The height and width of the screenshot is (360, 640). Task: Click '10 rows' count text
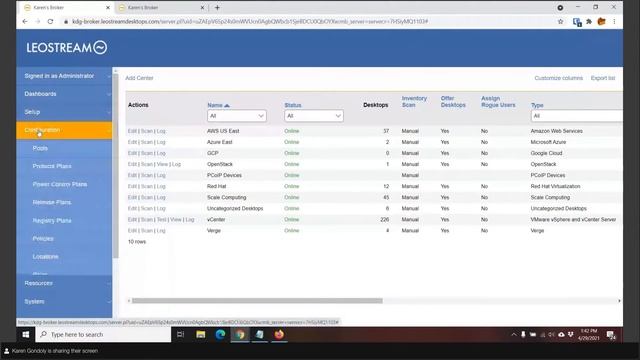[x=137, y=242]
